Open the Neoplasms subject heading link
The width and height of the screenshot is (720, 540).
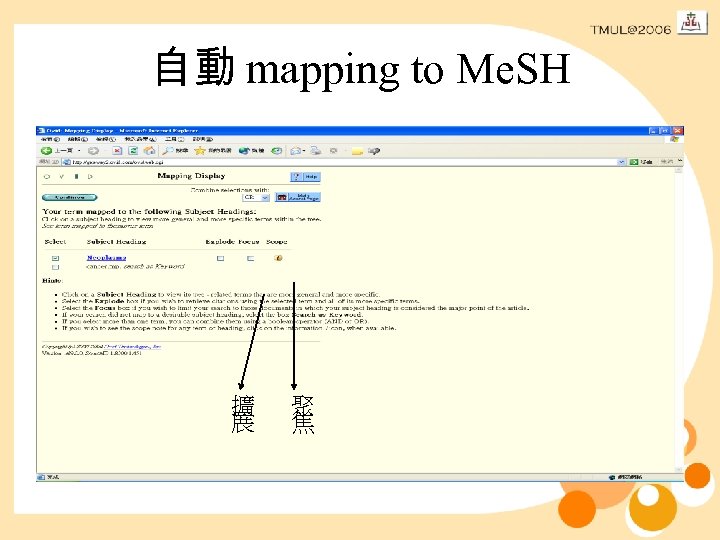coord(106,258)
